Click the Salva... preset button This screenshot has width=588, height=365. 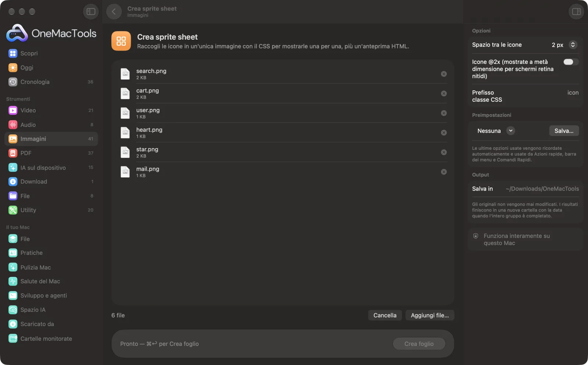pos(564,131)
